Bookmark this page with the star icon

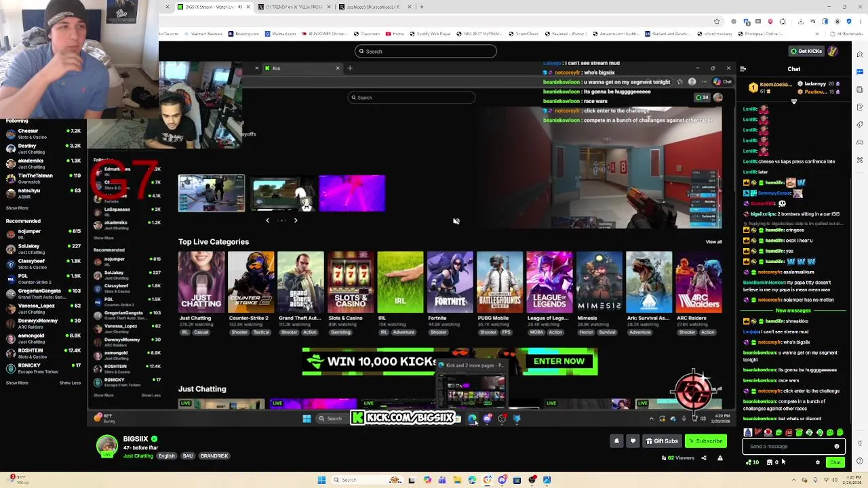pyautogui.click(x=716, y=22)
